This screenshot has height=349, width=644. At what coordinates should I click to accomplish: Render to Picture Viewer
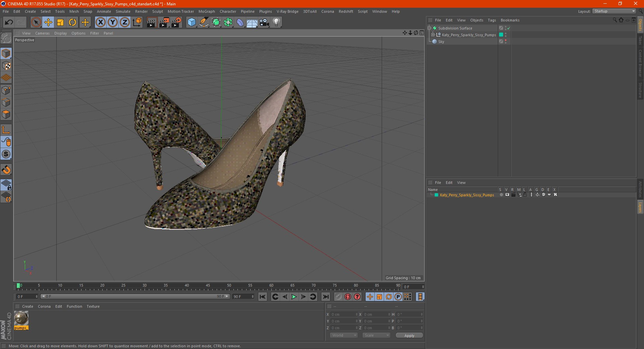(x=164, y=22)
